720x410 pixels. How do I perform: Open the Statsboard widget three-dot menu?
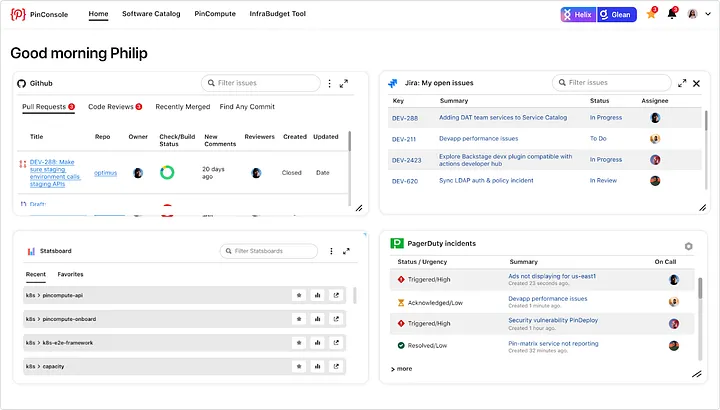point(331,251)
